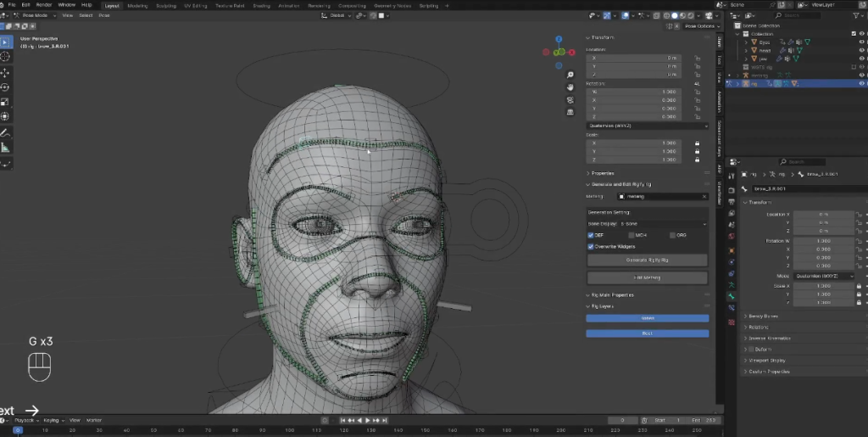
Task: Click the Zoom magnifier viewport icon
Action: (570, 75)
